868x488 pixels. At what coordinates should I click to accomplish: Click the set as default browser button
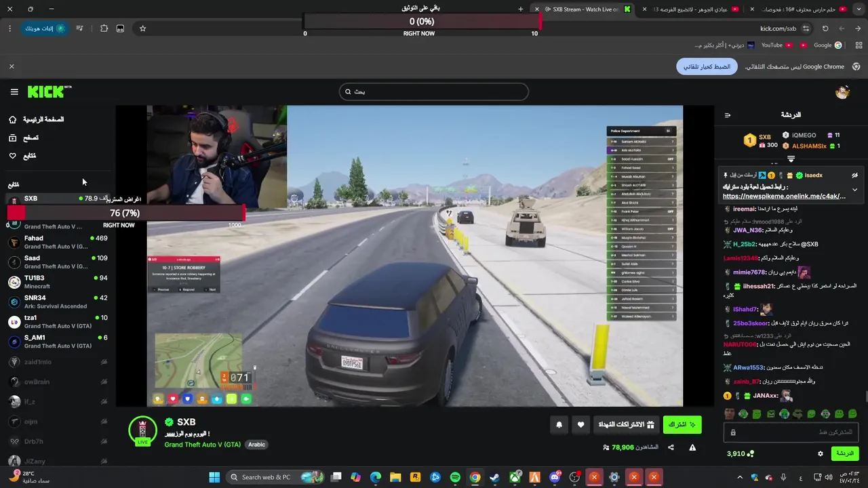pos(706,66)
